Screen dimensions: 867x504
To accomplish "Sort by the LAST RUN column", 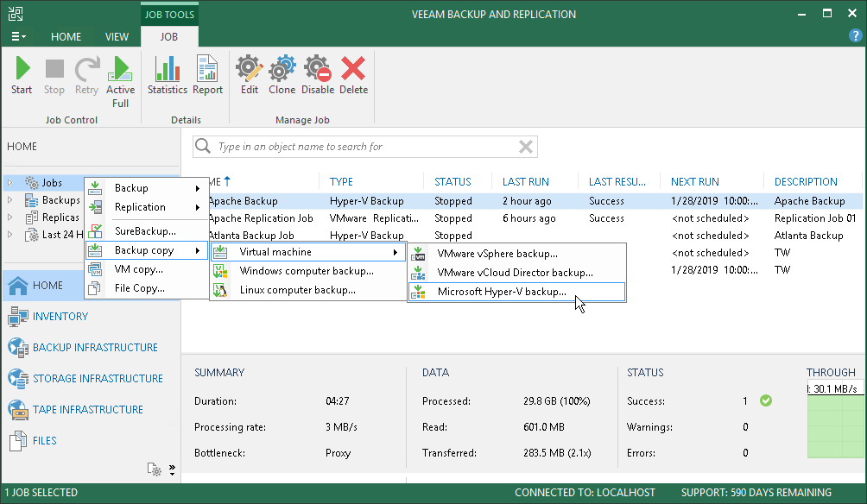I will click(x=525, y=182).
